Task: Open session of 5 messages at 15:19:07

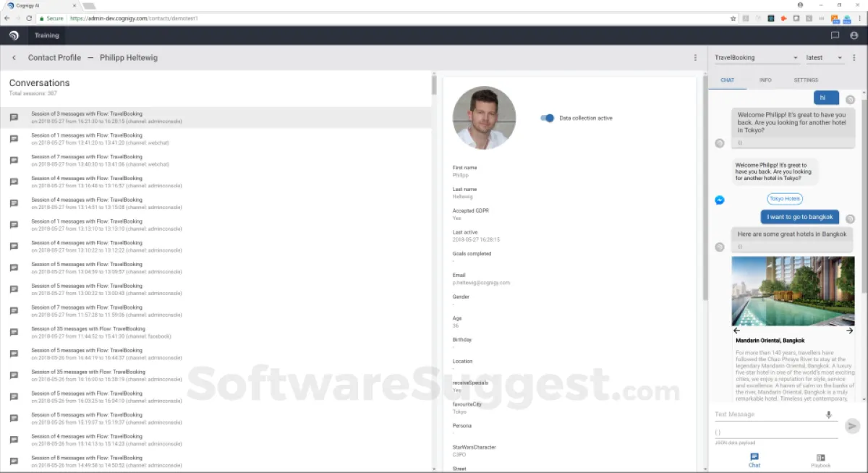Action: coord(216,419)
